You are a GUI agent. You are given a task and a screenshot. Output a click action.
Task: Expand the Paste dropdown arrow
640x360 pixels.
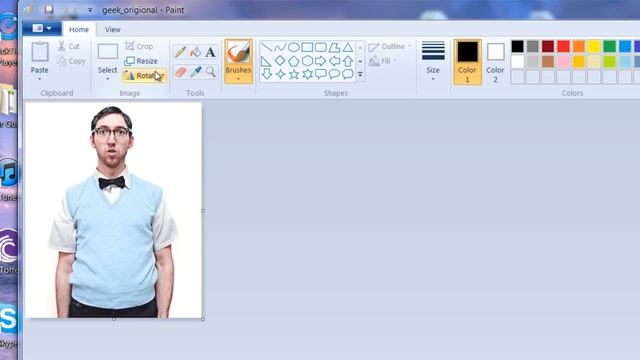(40, 79)
